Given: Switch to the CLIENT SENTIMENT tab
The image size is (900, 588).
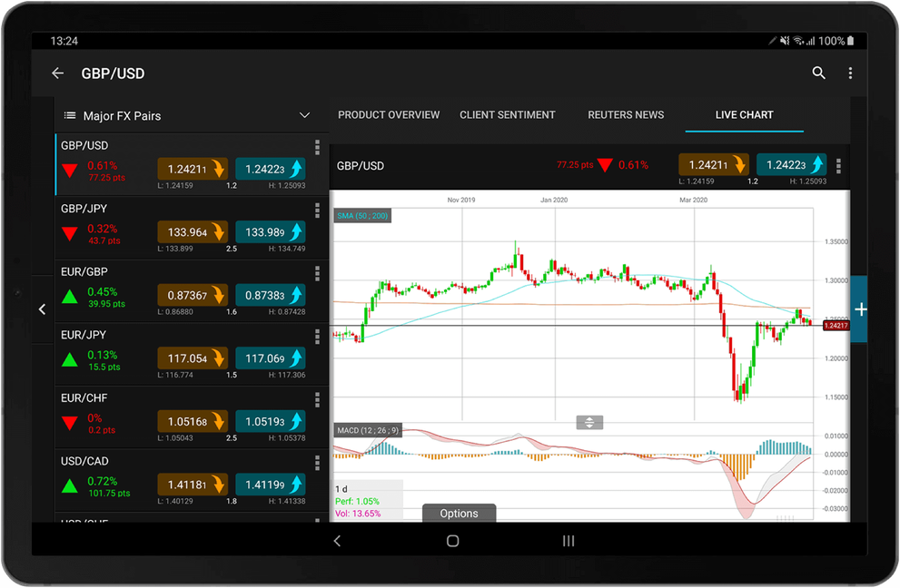Looking at the screenshot, I should click(507, 114).
